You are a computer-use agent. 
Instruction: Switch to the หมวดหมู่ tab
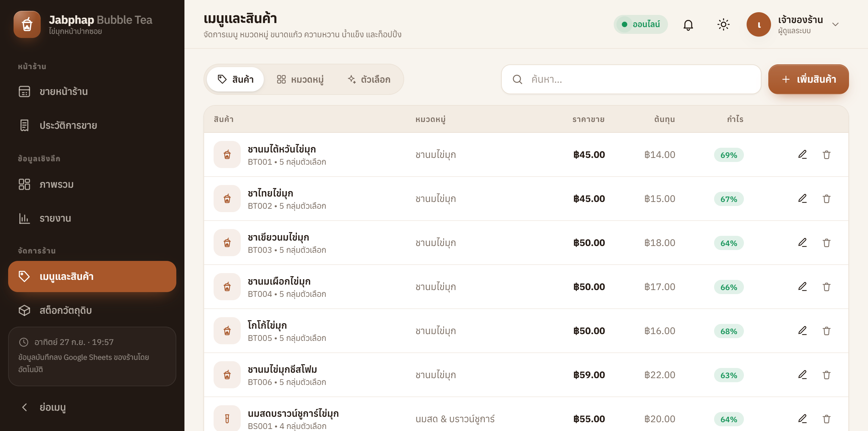[x=300, y=79]
